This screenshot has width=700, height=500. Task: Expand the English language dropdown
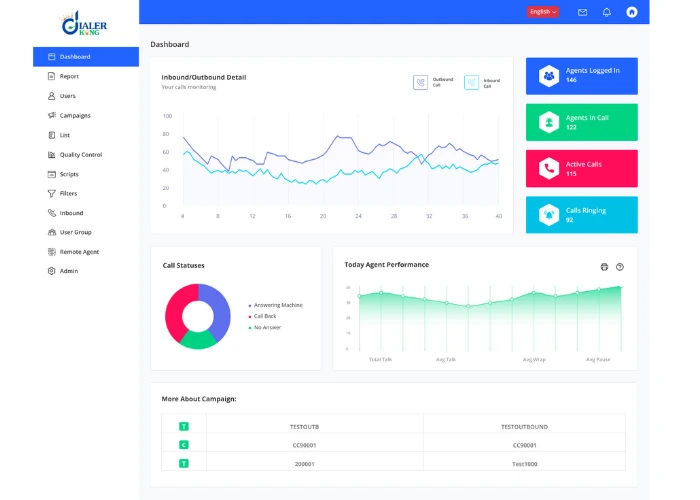point(543,12)
